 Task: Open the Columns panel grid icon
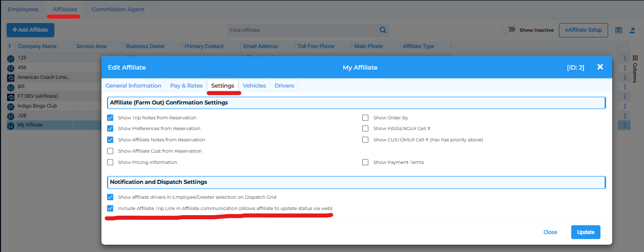click(635, 58)
